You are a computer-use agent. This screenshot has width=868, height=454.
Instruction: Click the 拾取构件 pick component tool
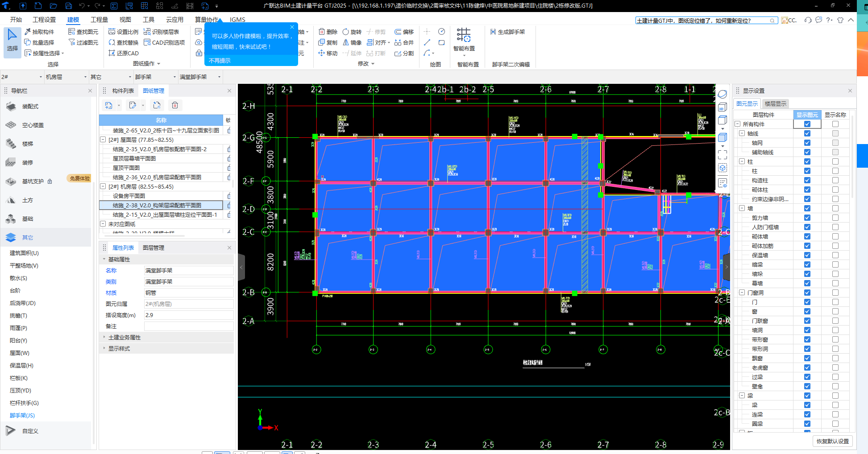pyautogui.click(x=40, y=32)
